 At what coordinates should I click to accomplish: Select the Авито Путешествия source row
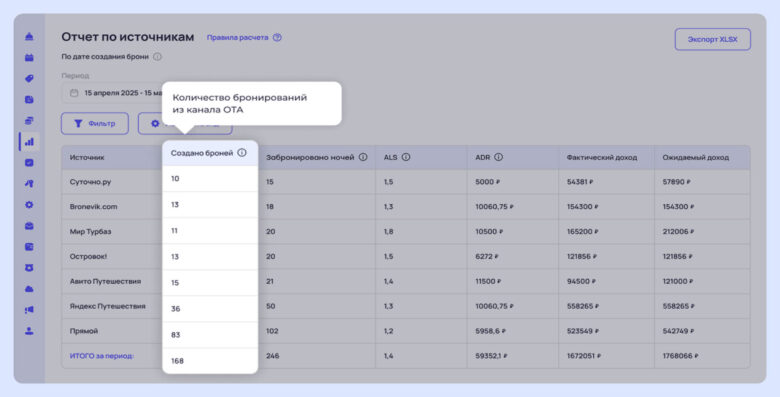(405, 282)
